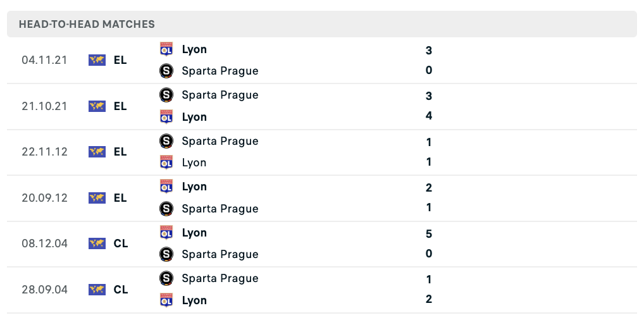Open the Lyon team name in the 21.10.21 match
The width and height of the screenshot is (644, 320).
(194, 117)
